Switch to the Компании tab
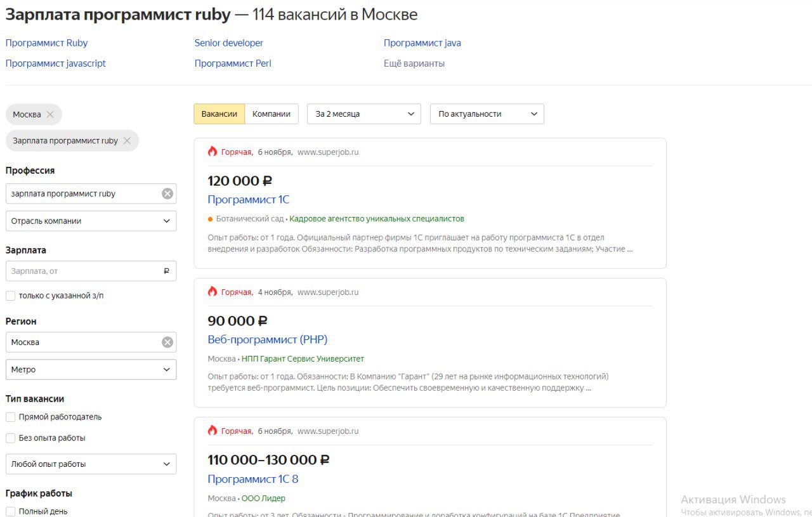Viewport: 812px width, 517px height. pyautogui.click(x=272, y=114)
